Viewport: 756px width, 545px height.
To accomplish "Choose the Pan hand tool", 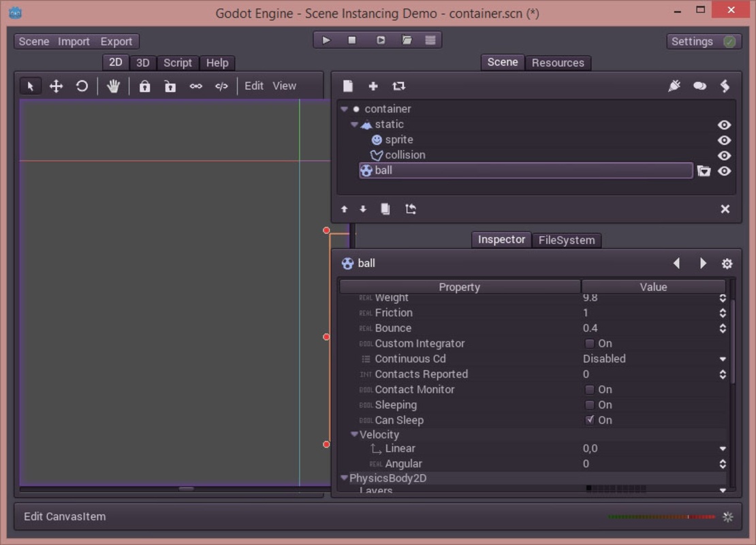I will [x=113, y=87].
